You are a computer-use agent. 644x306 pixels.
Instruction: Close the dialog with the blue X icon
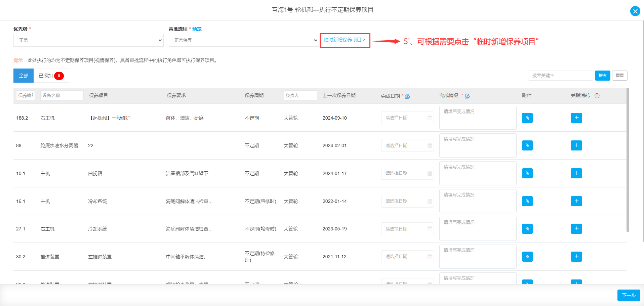tap(635, 11)
